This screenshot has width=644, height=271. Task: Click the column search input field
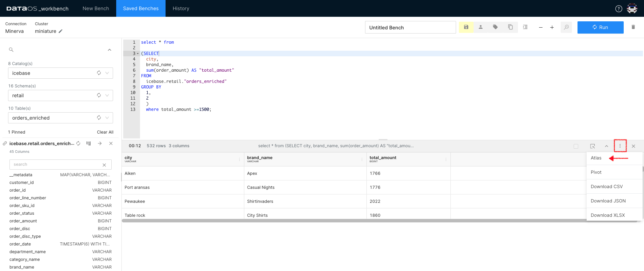coord(56,164)
